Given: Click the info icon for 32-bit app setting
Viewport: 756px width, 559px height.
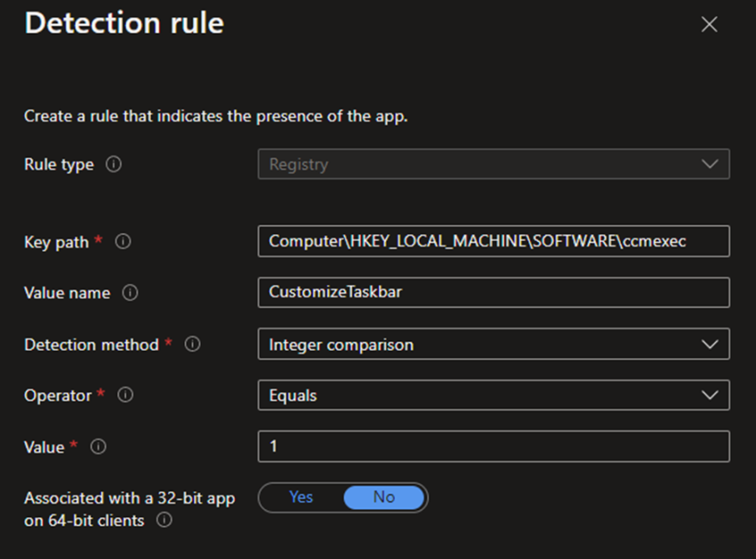Looking at the screenshot, I should 164,521.
